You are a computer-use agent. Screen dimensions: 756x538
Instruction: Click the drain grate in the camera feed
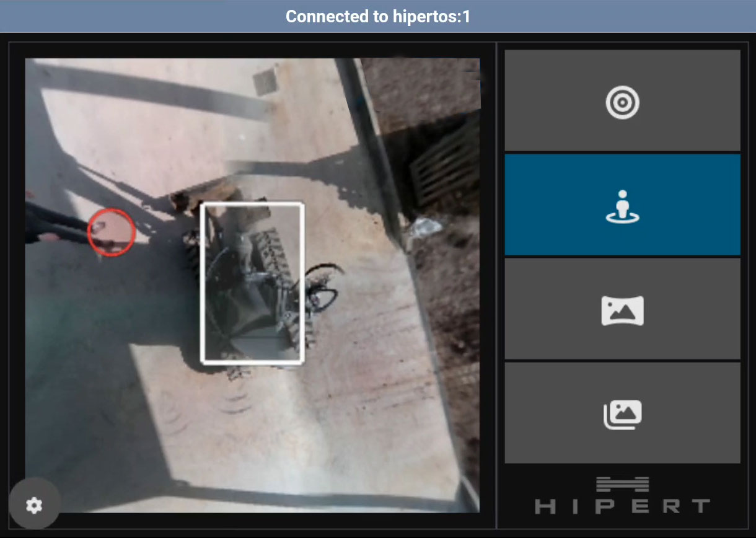tap(265, 82)
